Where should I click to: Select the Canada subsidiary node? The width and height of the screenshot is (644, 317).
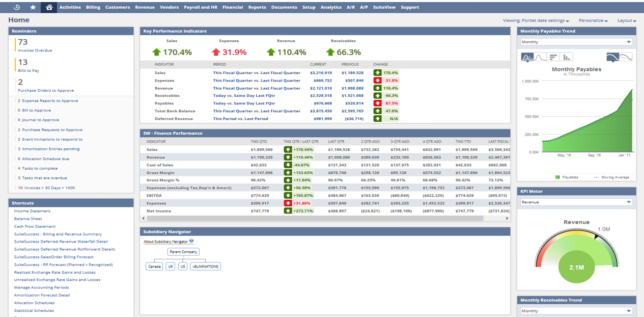pyautogui.click(x=154, y=267)
